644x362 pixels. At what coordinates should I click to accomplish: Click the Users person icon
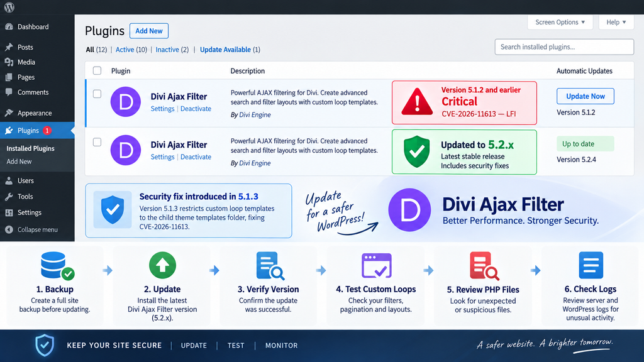9,180
